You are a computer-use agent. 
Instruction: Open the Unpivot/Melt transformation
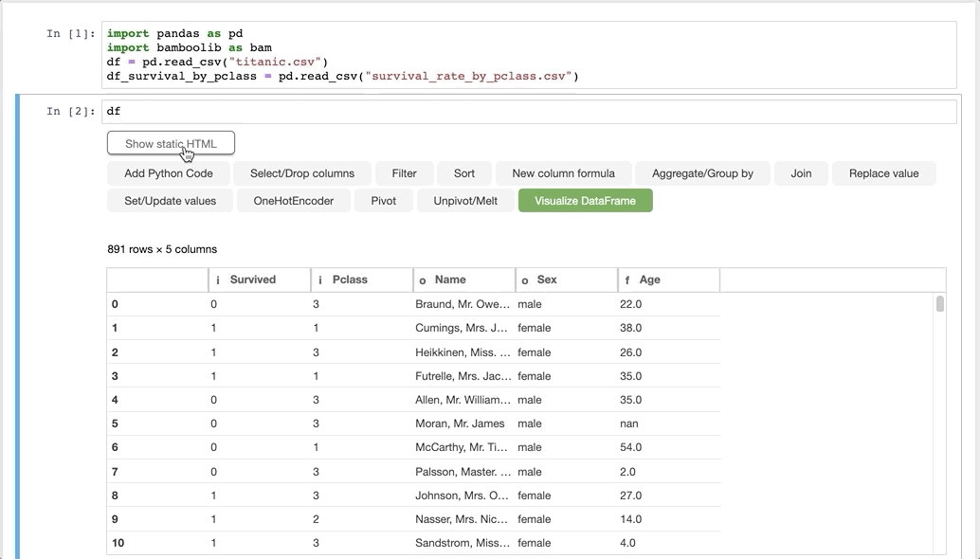pyautogui.click(x=463, y=200)
